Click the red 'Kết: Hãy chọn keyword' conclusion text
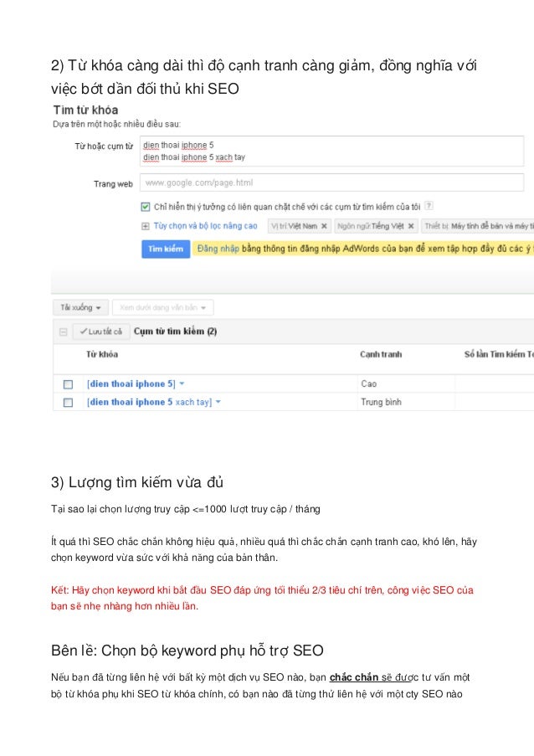The height and width of the screenshot is (756, 534). (x=262, y=598)
